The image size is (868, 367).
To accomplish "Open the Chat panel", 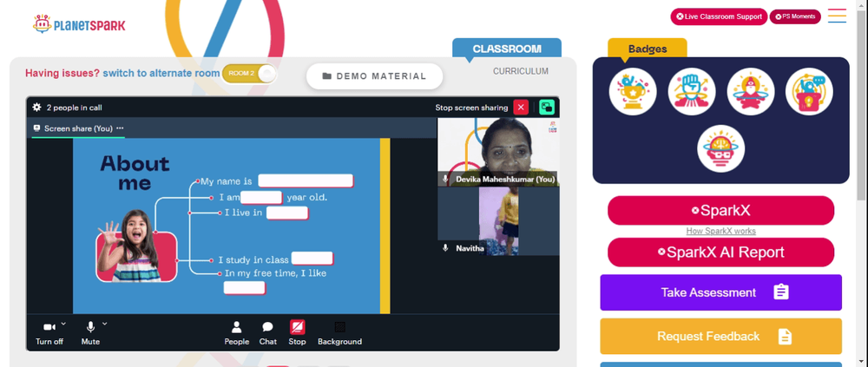I will [268, 332].
